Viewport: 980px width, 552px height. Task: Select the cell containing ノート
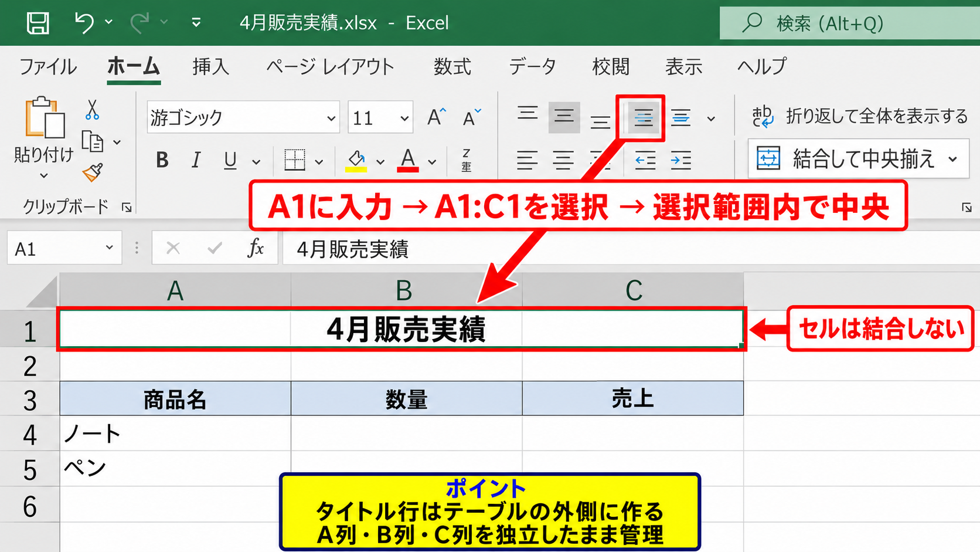pyautogui.click(x=175, y=434)
